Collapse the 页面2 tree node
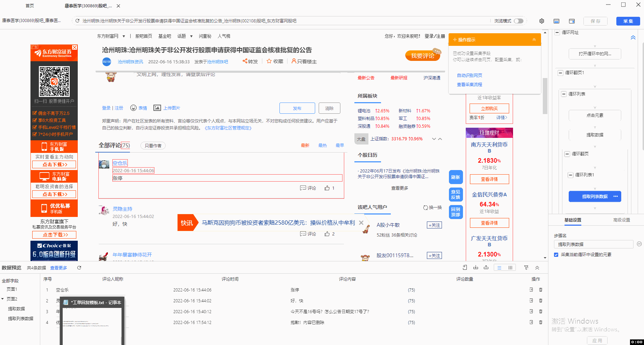Image resolution: width=644 pixels, height=345 pixels. 3,299
